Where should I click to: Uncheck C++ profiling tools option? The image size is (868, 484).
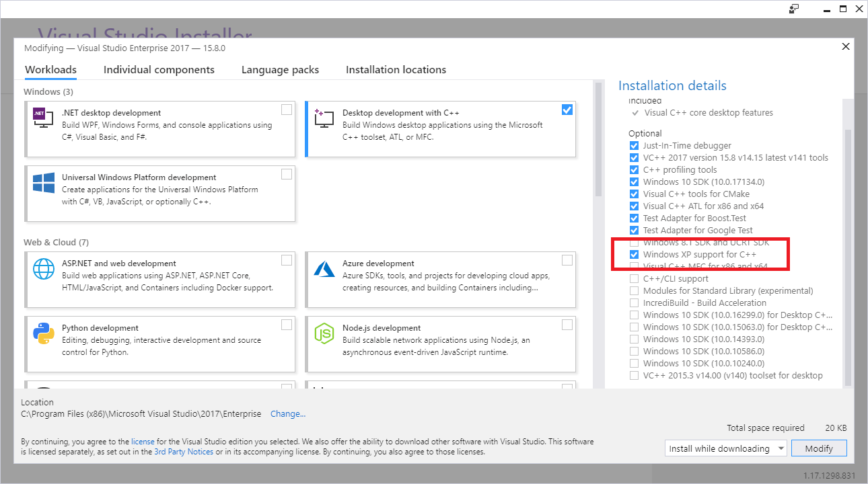[x=634, y=170]
